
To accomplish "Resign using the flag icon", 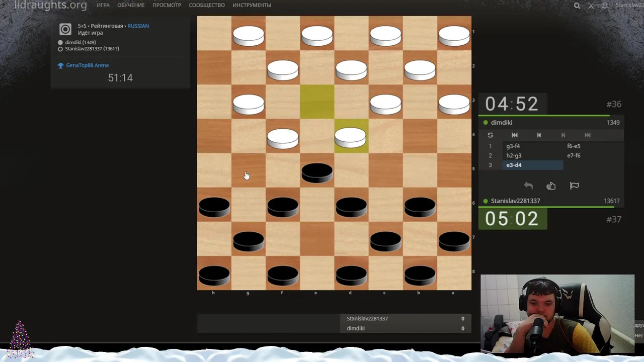I will 574,186.
